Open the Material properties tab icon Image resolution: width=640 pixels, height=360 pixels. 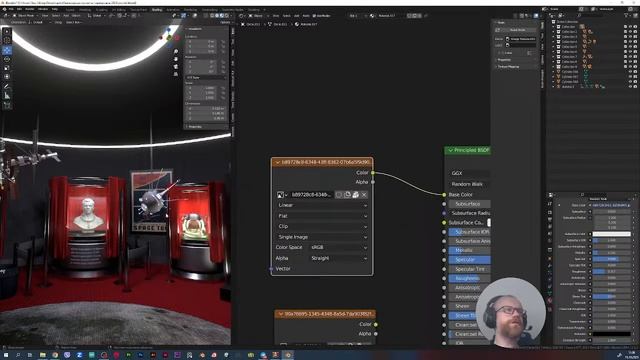coord(550,300)
